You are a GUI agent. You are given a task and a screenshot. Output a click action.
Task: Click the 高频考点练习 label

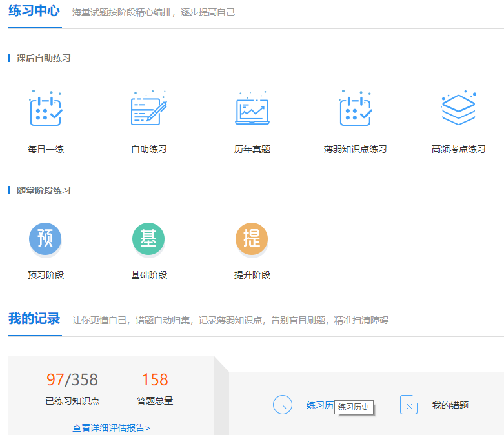(458, 149)
